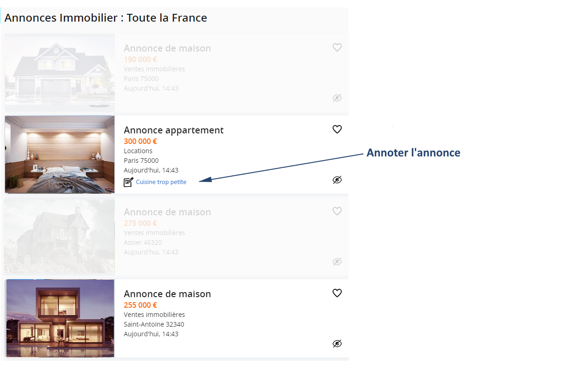Open the "Cuisine trop petite" annotation
This screenshot has width=588, height=368.
click(x=161, y=182)
